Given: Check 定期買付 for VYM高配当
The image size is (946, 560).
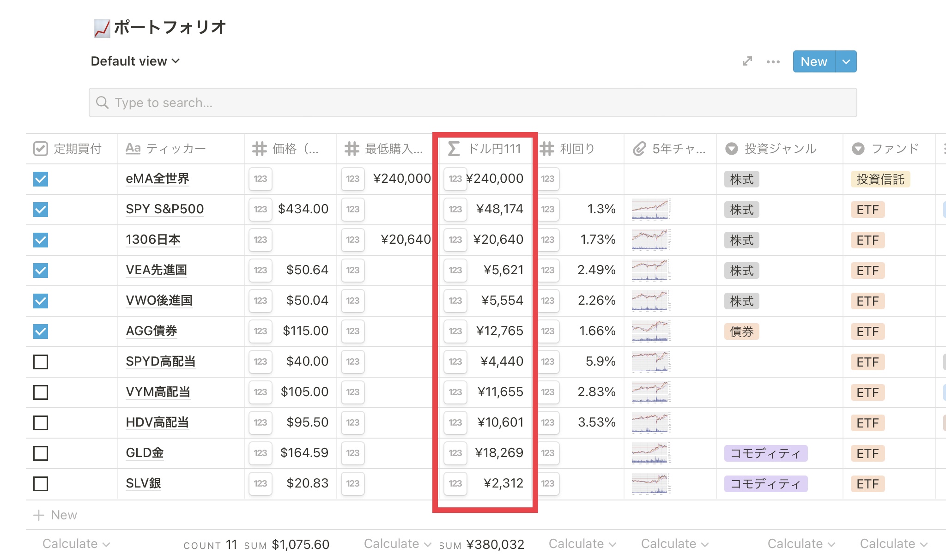Looking at the screenshot, I should coord(41,392).
